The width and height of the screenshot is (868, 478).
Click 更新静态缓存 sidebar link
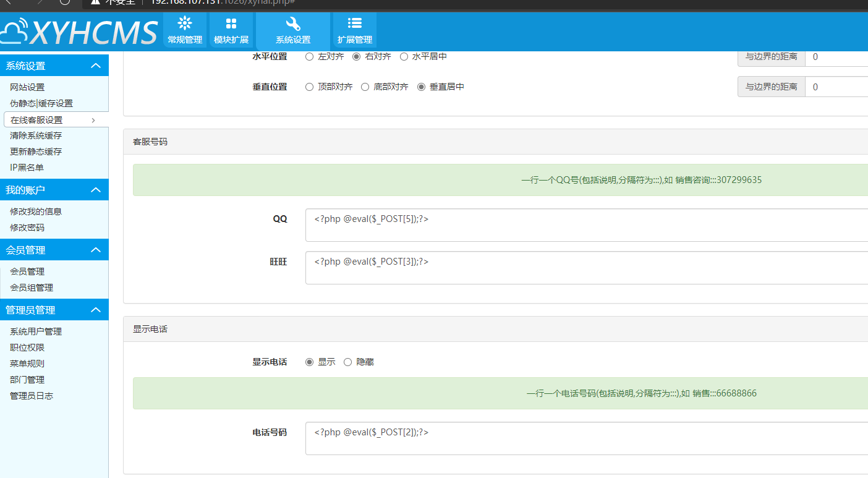(36, 152)
